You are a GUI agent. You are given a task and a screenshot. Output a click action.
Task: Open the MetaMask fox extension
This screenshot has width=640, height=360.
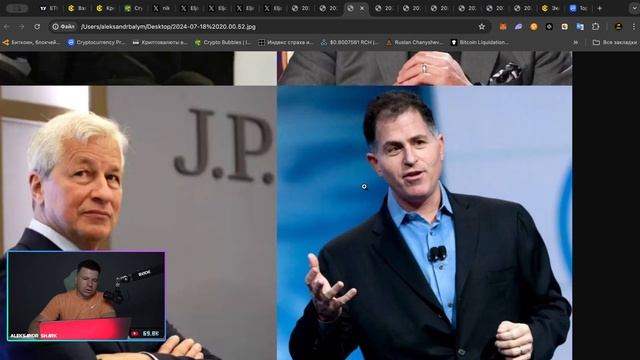pyautogui.click(x=503, y=27)
